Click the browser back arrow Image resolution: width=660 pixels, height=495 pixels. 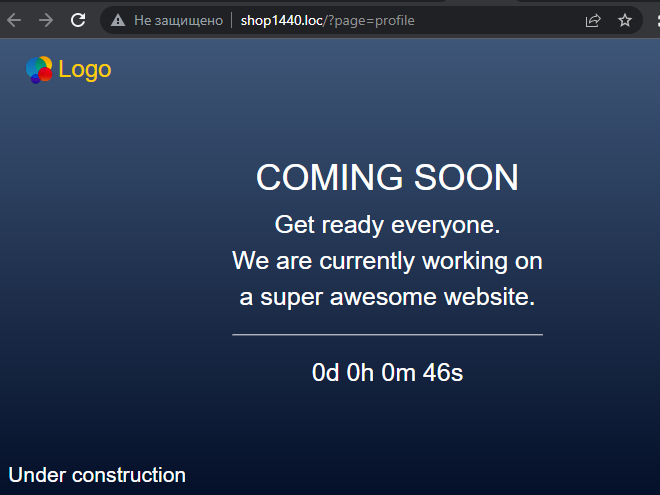[x=14, y=20]
